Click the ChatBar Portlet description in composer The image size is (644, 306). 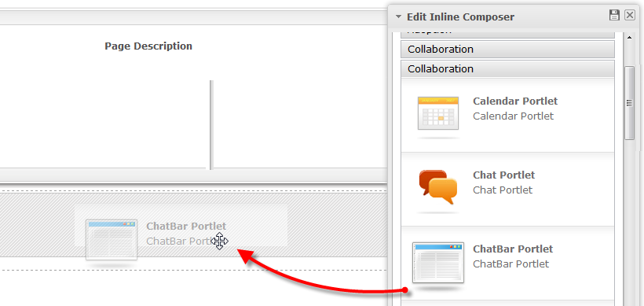[x=510, y=264]
